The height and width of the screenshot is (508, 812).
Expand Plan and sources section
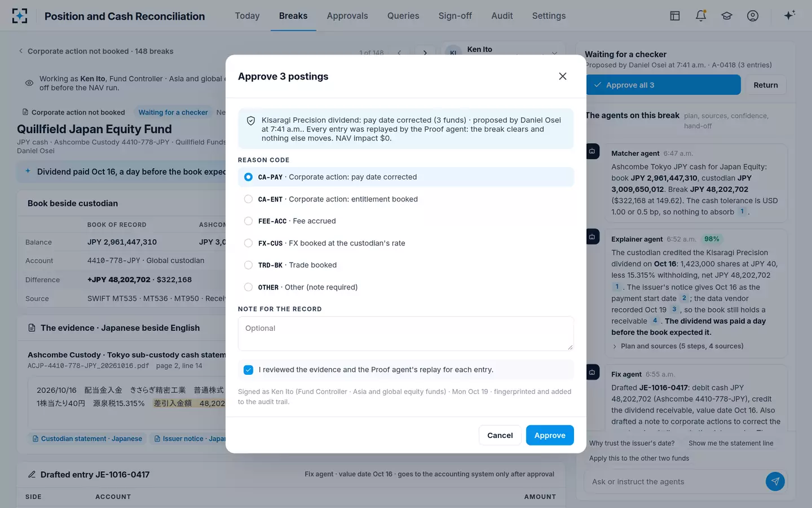(x=678, y=346)
